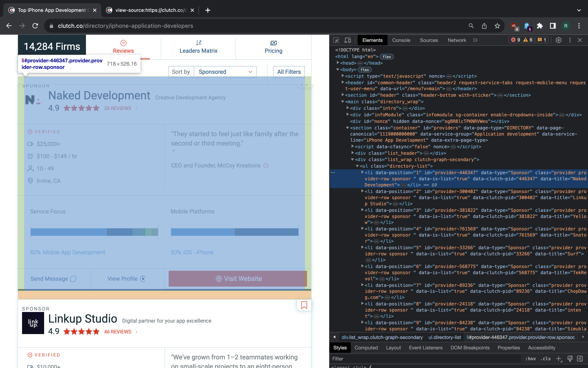Switch to the Network tab

[457, 40]
